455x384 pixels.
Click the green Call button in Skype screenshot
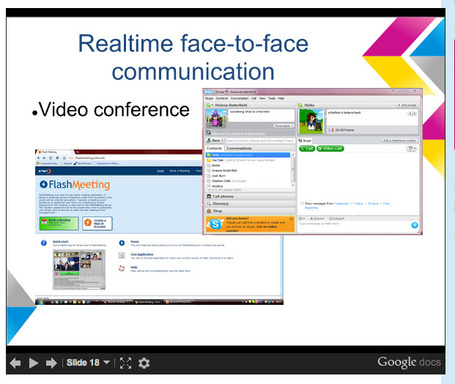[307, 148]
